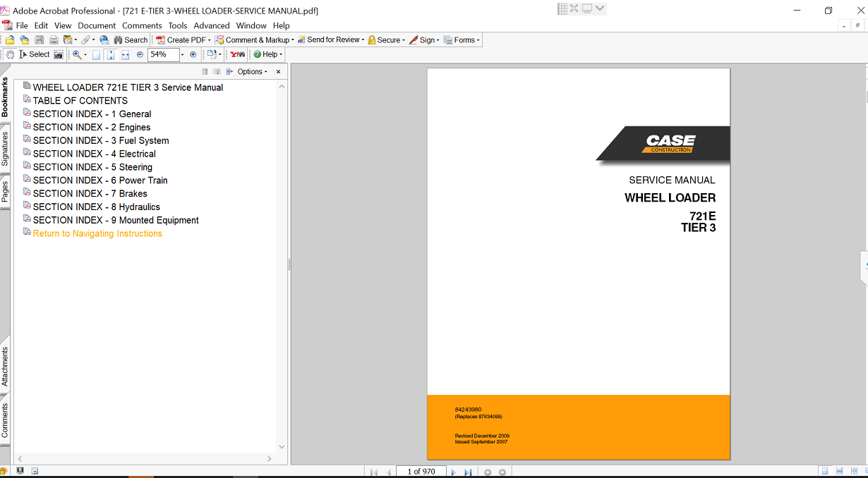Click the Print icon
Screen dimensions: 868x478
pyautogui.click(x=54, y=40)
